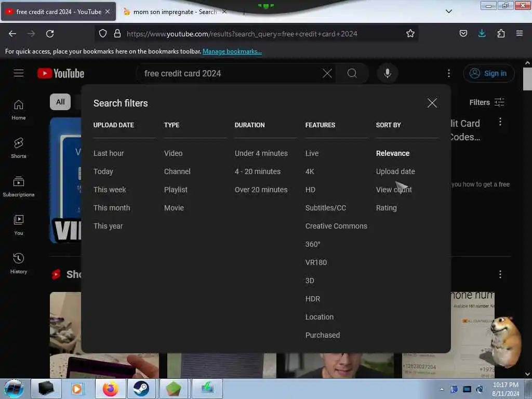This screenshot has width=532, height=399.
Task: Go back with the browser back arrow
Action: pos(12,34)
